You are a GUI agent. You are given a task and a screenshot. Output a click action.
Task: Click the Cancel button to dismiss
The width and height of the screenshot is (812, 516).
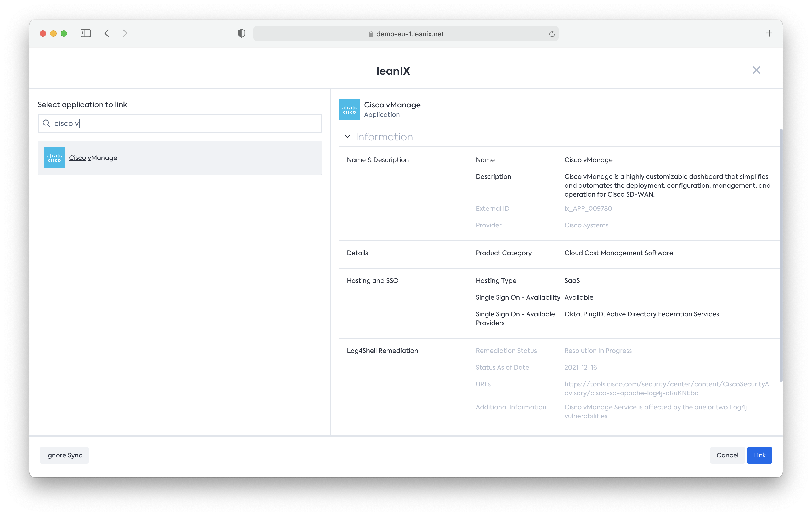click(x=727, y=455)
